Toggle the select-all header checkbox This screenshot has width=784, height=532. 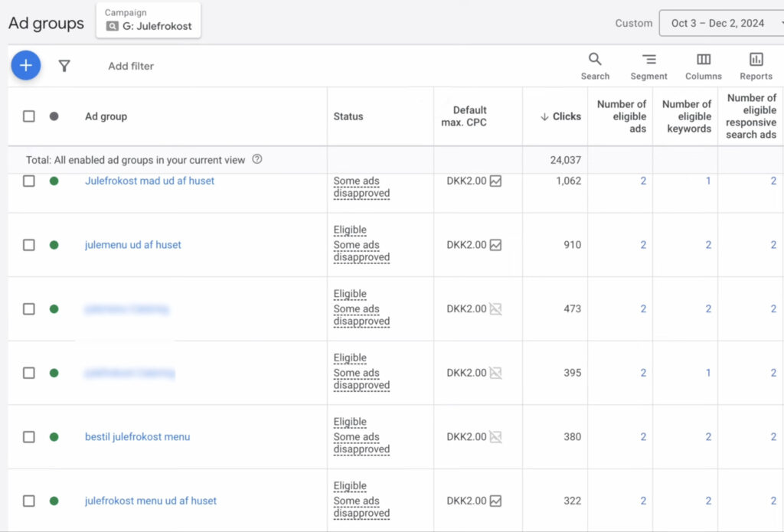29,116
